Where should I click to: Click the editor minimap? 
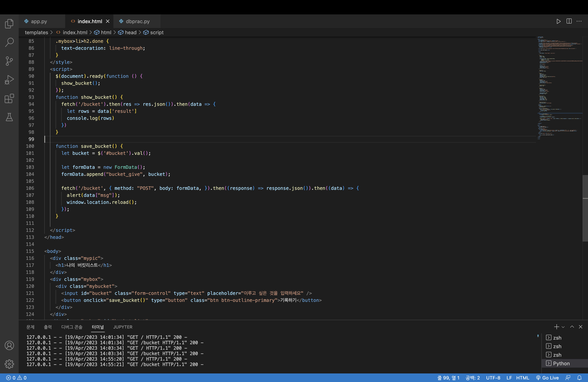click(x=559, y=88)
